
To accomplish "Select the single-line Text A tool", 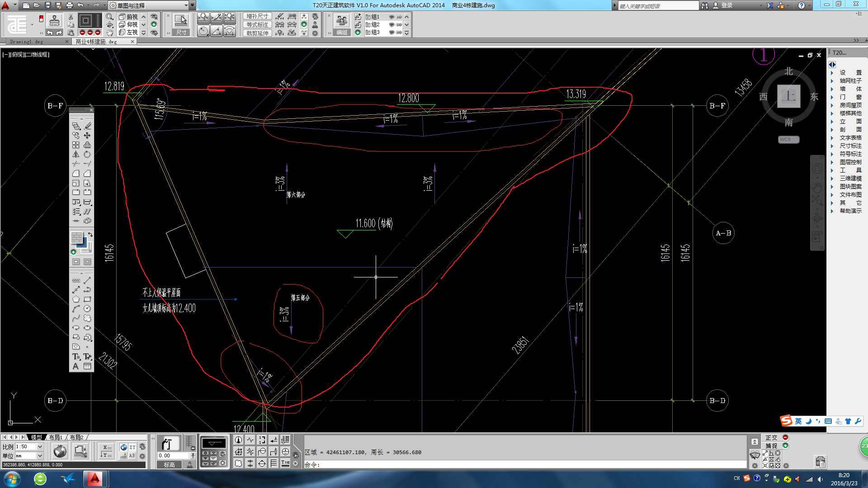I will click(75, 366).
